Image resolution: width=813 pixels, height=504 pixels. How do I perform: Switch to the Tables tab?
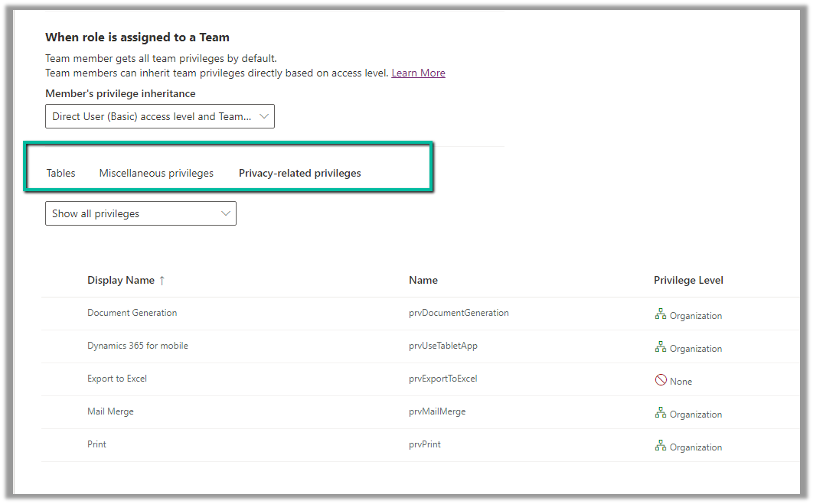click(61, 173)
